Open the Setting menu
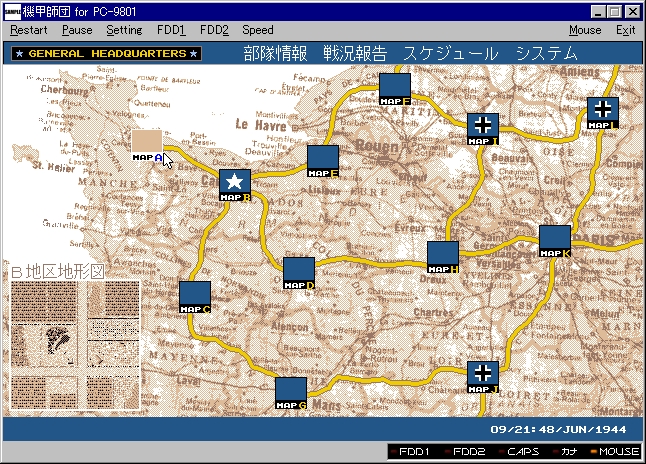The width and height of the screenshot is (646, 464). coord(124,30)
